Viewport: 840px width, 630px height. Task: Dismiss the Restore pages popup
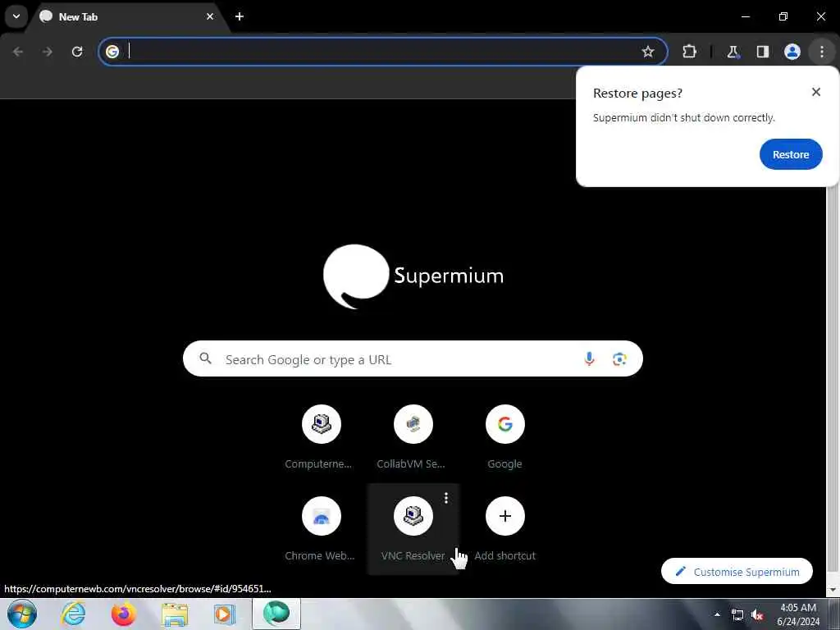816,92
